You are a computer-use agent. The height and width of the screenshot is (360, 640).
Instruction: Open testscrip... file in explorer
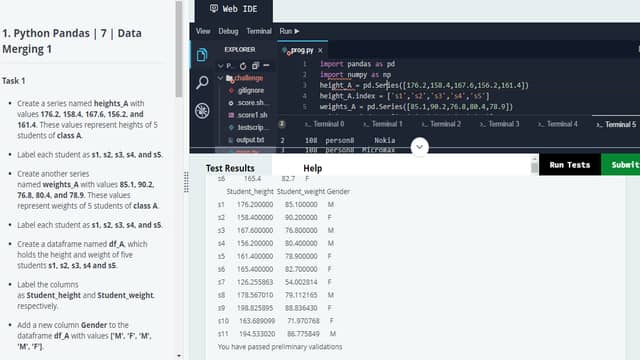253,128
